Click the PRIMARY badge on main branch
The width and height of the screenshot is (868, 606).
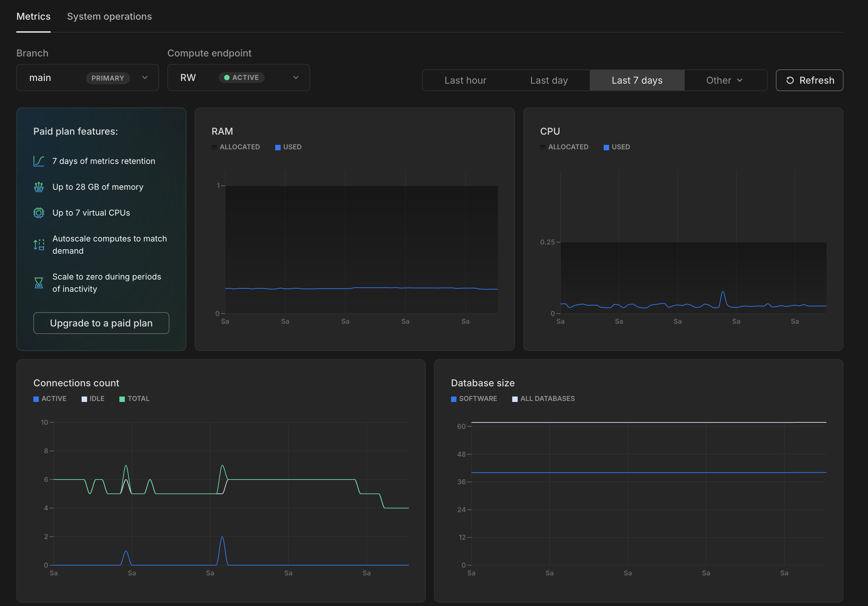click(x=108, y=78)
